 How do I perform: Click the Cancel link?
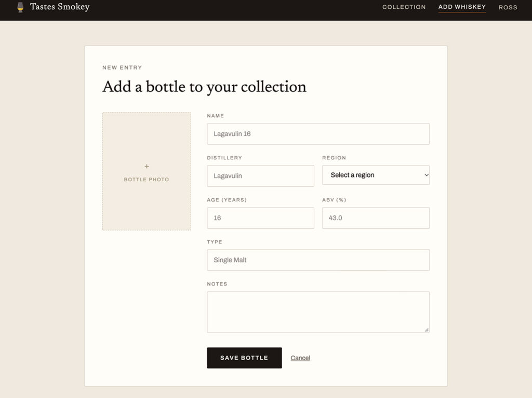(300, 358)
